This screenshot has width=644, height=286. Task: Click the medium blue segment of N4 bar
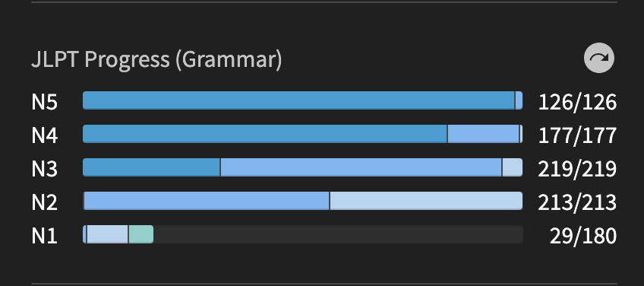coord(484,134)
